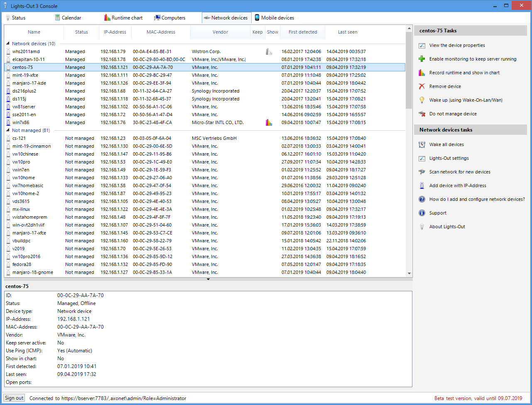Collapse the Network devices (10) group
This screenshot has width=532, height=405.
(8, 44)
